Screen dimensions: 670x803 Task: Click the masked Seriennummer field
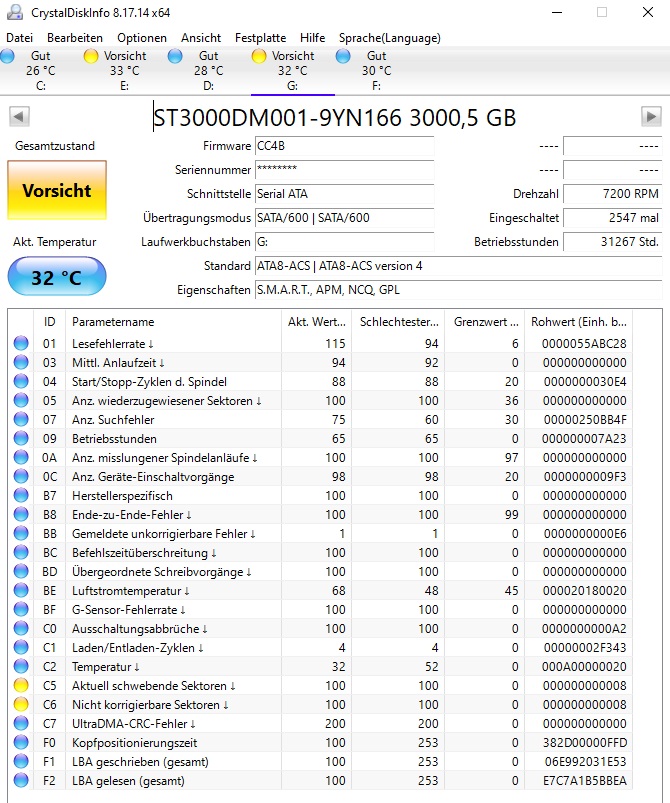click(344, 170)
